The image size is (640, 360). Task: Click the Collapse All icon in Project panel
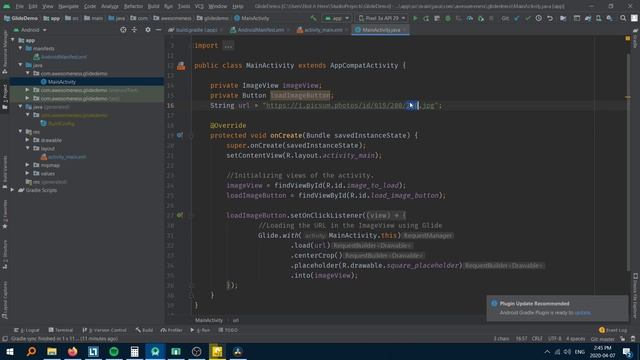tap(134, 30)
